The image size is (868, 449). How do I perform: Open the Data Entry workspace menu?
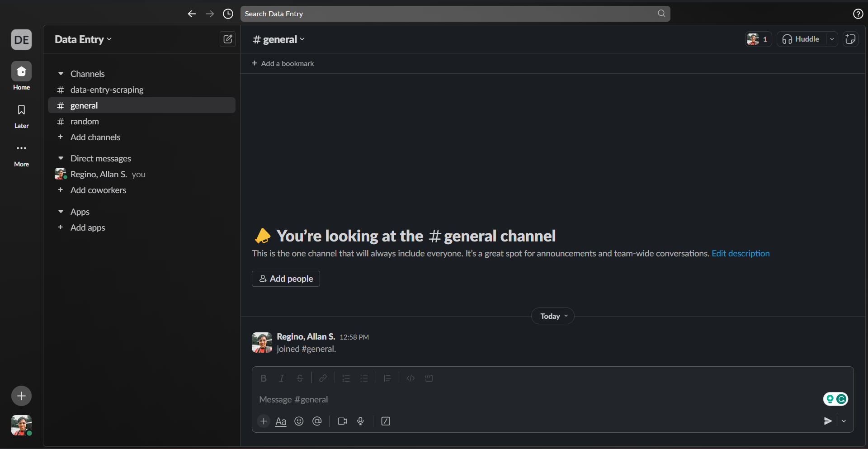click(83, 39)
